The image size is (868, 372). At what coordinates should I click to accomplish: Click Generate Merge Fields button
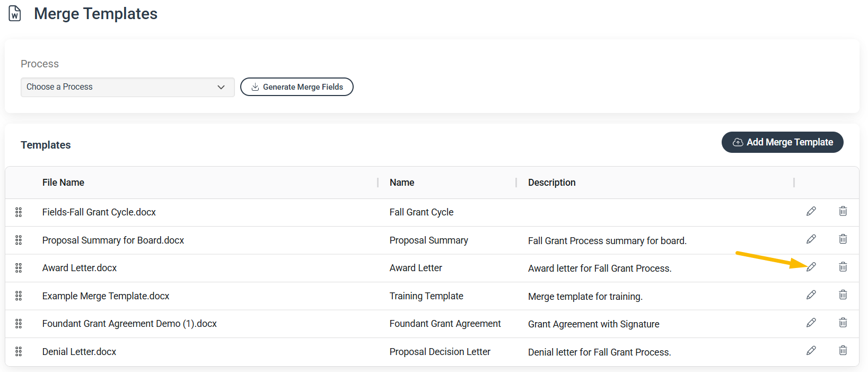click(297, 87)
